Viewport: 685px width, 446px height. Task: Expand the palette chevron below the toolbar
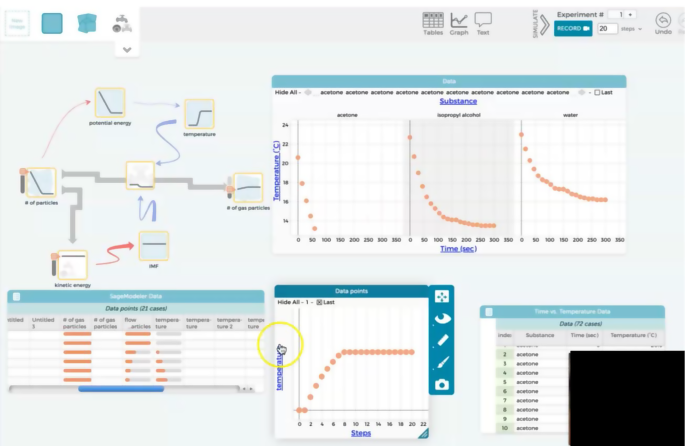127,49
